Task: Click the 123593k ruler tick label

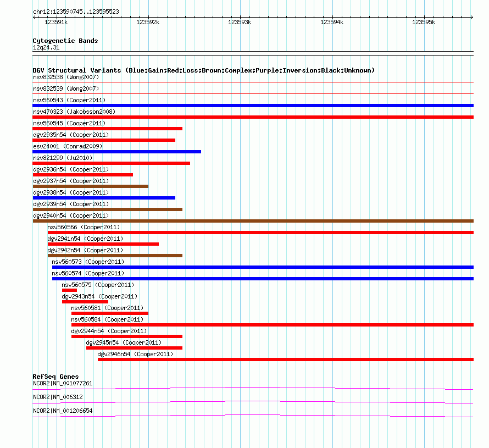Action: (x=240, y=22)
